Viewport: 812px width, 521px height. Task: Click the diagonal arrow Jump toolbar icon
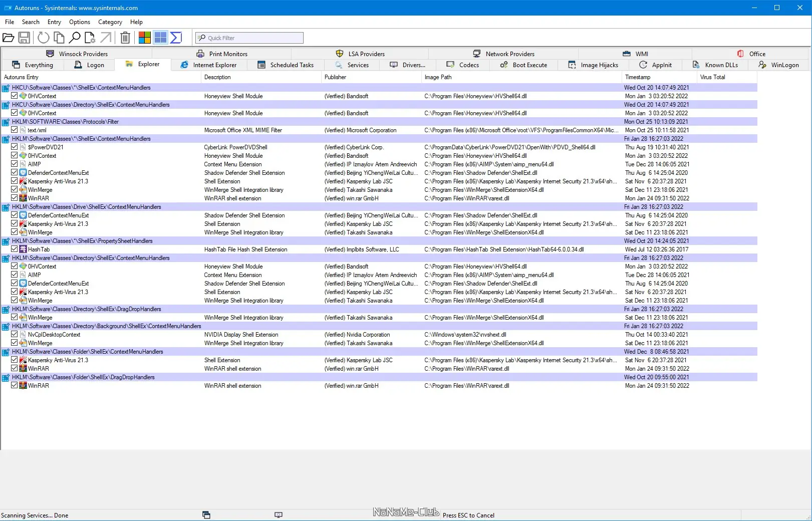click(106, 38)
